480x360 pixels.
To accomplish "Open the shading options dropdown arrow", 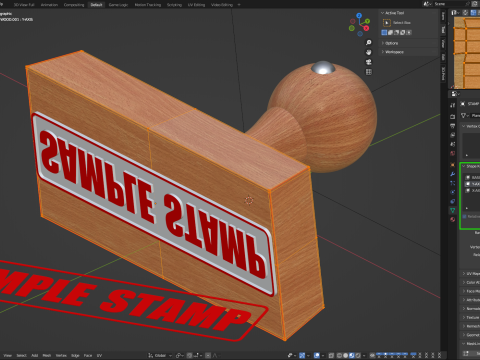I will point(364,355).
